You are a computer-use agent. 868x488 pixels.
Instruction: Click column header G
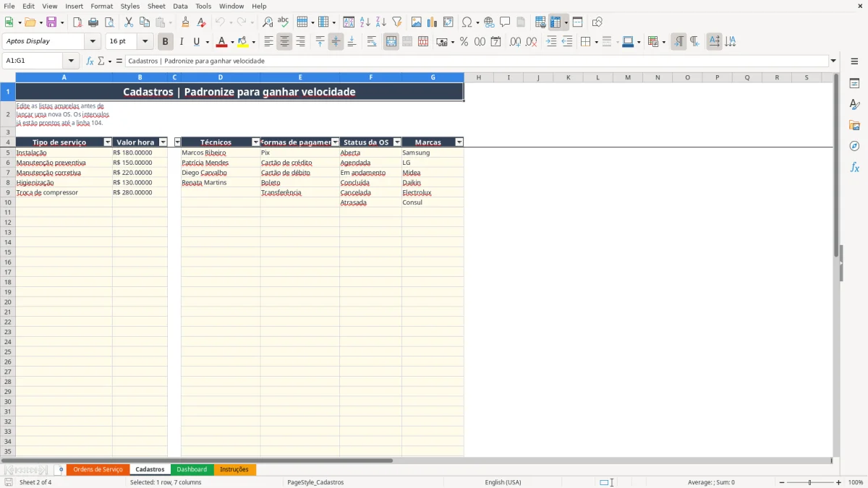point(433,77)
